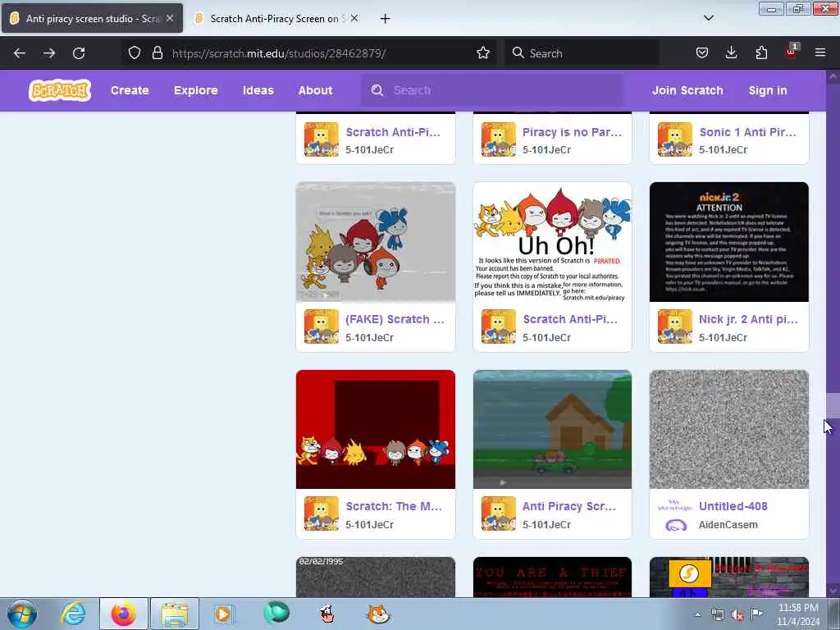
Task: Go back using the browser back arrow
Action: pos(20,53)
